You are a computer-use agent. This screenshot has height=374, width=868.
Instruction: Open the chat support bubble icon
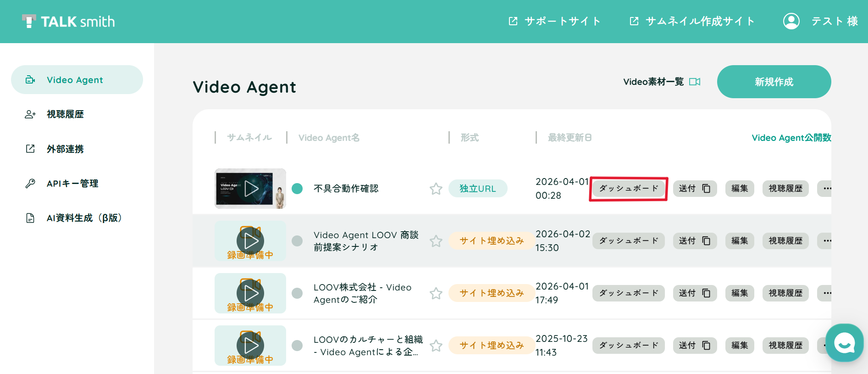click(x=844, y=342)
